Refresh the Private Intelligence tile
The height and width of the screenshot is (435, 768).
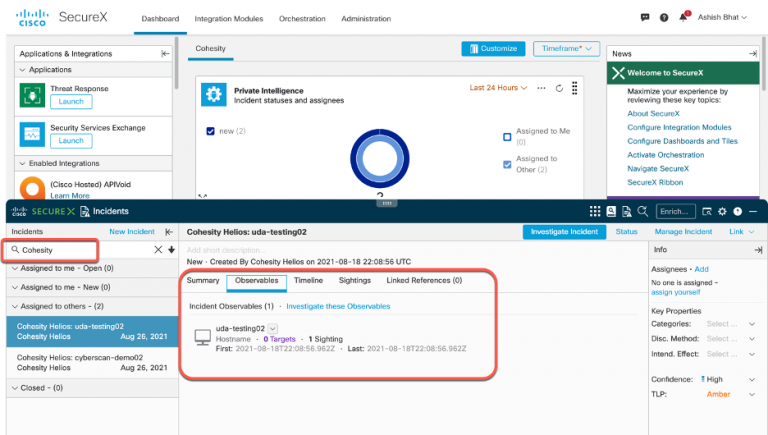point(560,88)
